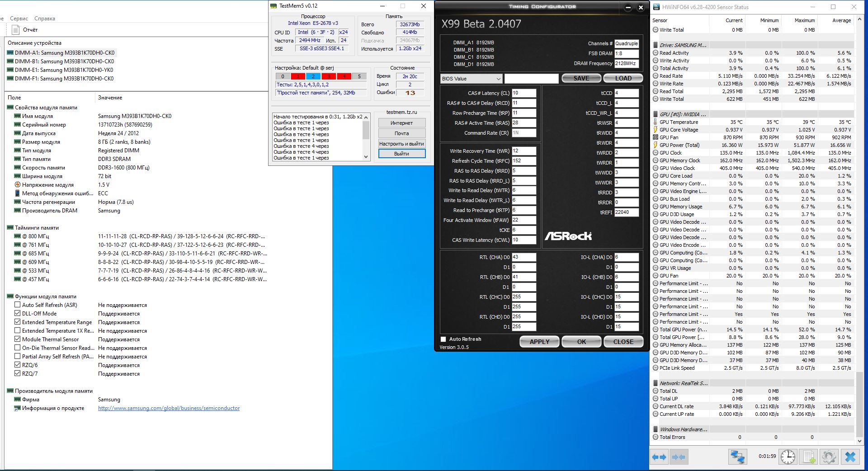Start logging with the sheet-plus icon
Viewport: 868px width, 471px height.
pos(809,457)
